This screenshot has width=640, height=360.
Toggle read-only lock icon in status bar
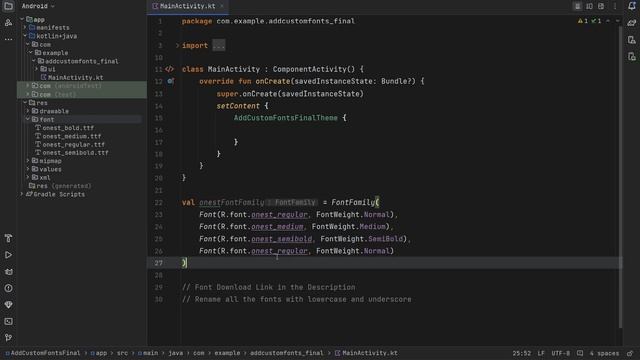(630, 353)
